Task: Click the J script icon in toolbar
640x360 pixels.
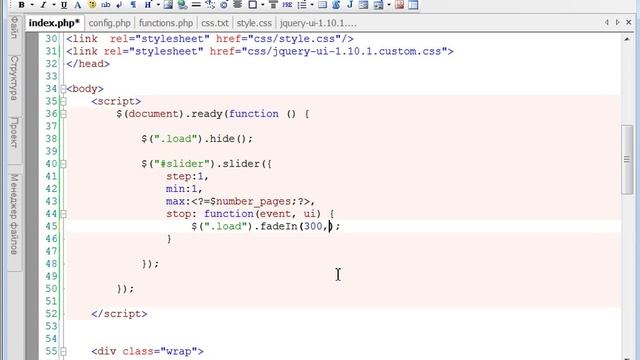Action: pos(350,5)
